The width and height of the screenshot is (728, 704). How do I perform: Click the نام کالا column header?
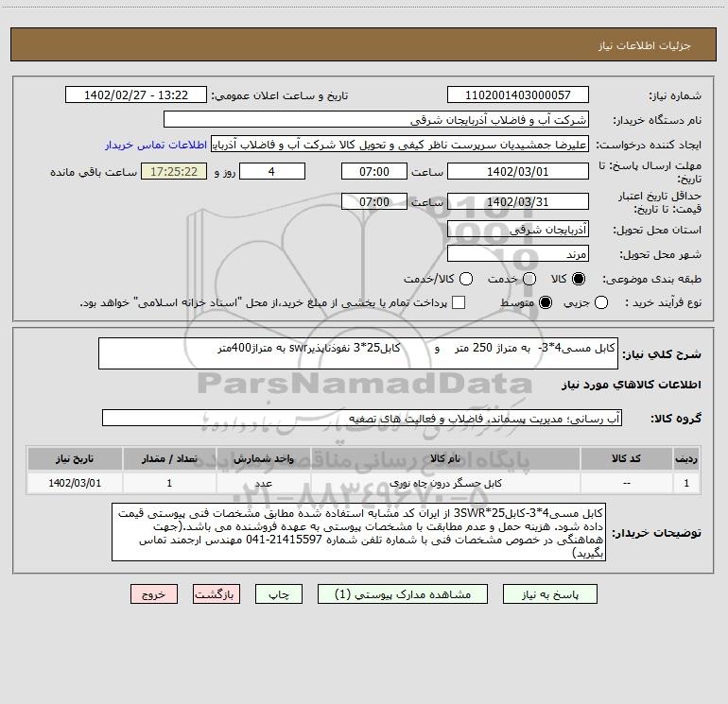(x=444, y=458)
